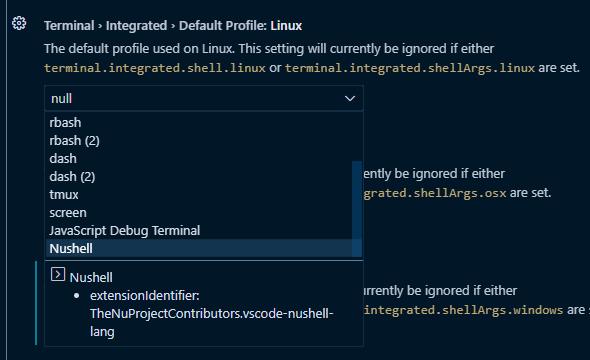
Task: Select JavaScript Debug Terminal option
Action: click(199, 231)
